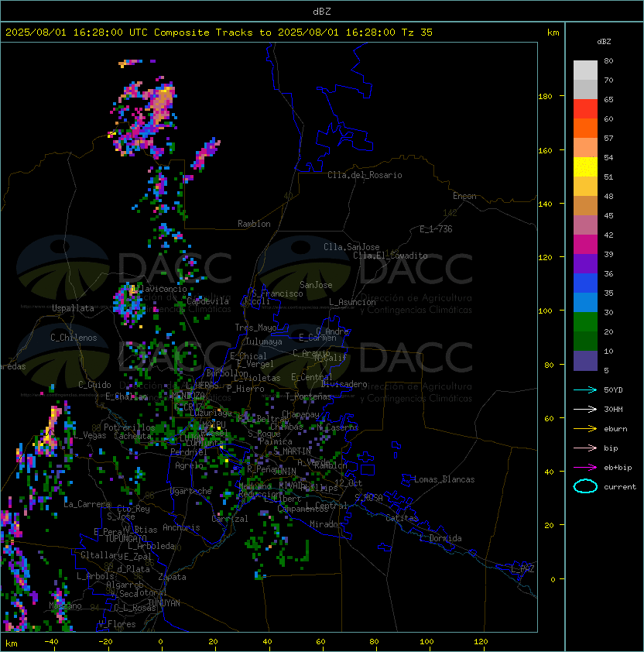Select the yellow eburn arrow icon

(x=585, y=429)
